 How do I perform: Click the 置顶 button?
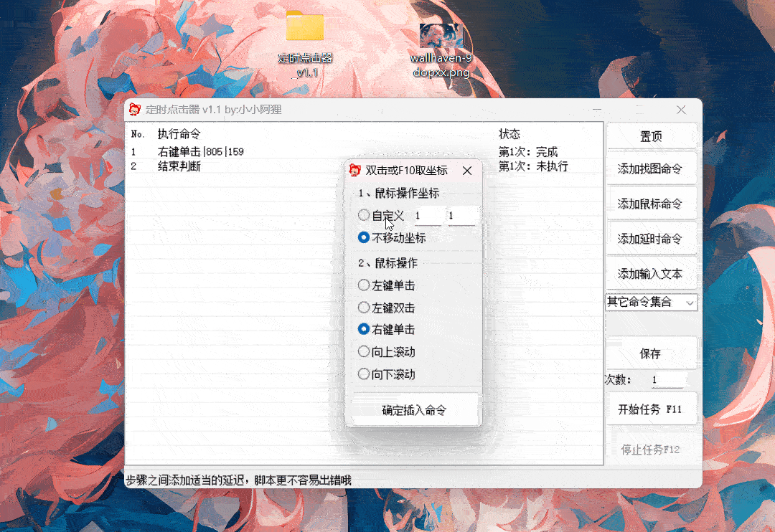coord(651,136)
